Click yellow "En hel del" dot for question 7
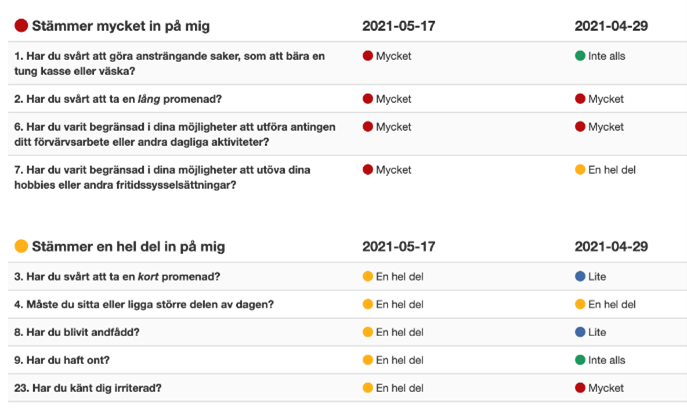The width and height of the screenshot is (687, 408). pyautogui.click(x=580, y=170)
